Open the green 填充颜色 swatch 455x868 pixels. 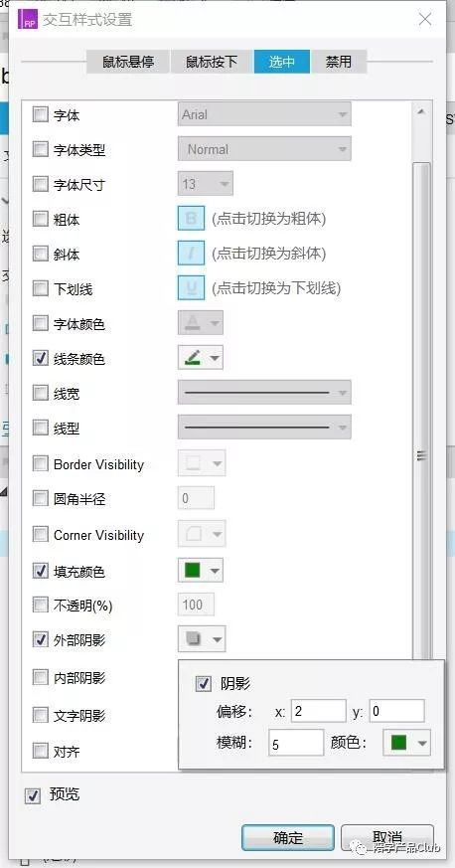coord(200,570)
